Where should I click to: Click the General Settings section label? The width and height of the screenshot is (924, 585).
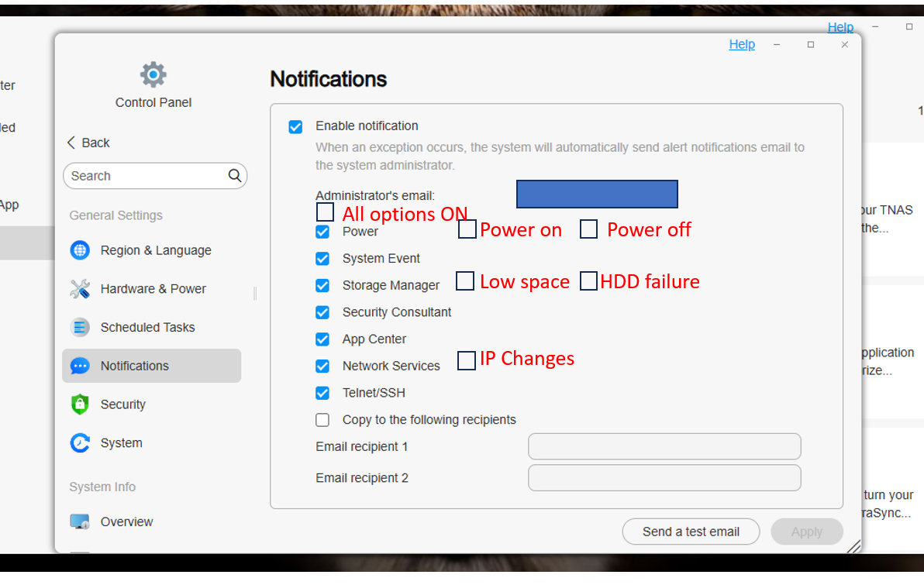click(x=116, y=215)
